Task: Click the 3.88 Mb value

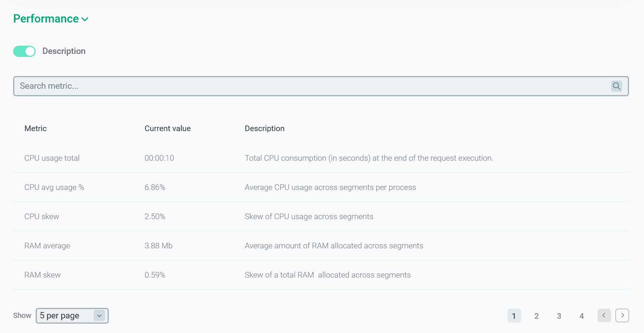Action: [x=158, y=246]
